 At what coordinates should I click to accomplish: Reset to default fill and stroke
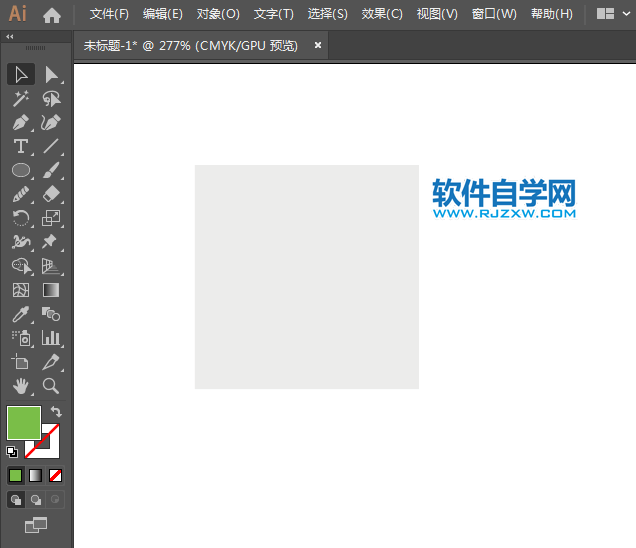[12, 451]
